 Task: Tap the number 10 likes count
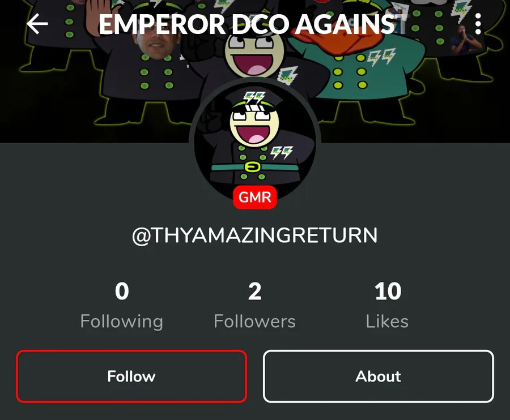click(388, 291)
